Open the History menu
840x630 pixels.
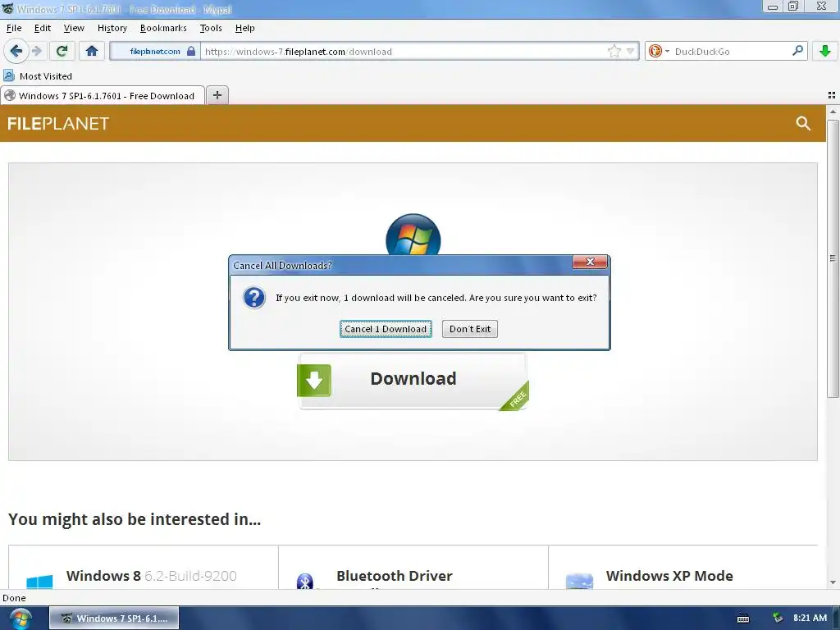coord(112,28)
